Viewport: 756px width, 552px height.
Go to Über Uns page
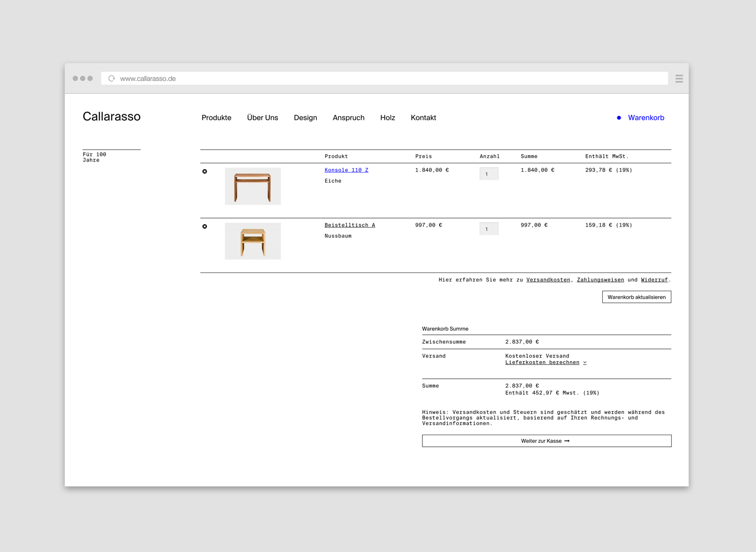click(262, 118)
